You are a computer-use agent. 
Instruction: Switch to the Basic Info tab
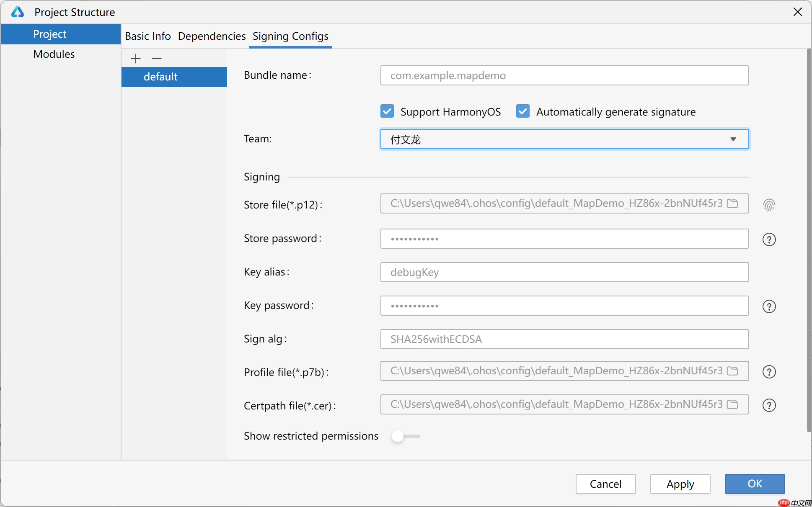[x=148, y=36]
